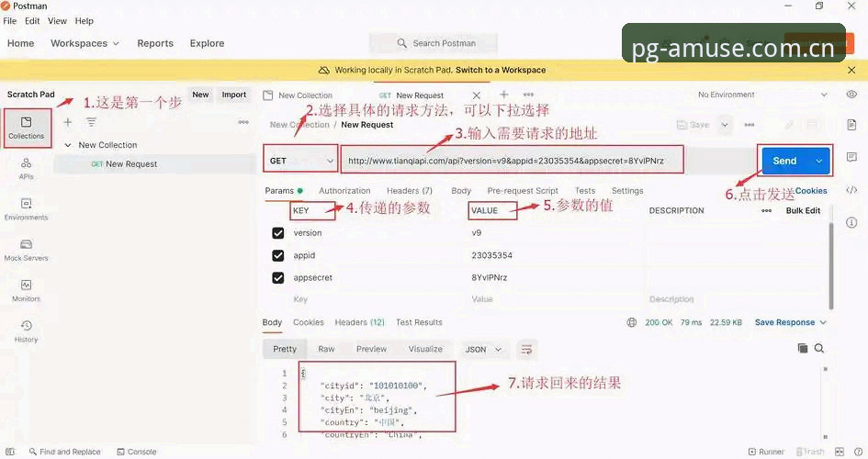Select the Visualize response view
Viewport: 868px width, 459px height.
click(x=425, y=349)
